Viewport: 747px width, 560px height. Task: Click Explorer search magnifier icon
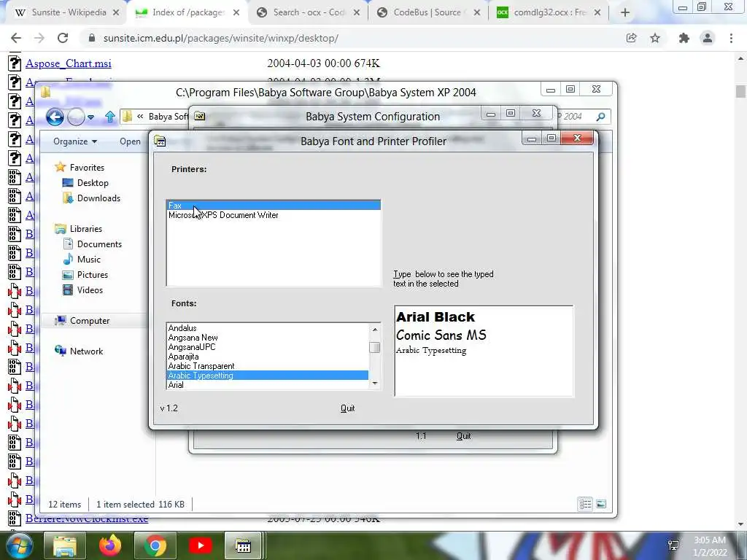(601, 117)
